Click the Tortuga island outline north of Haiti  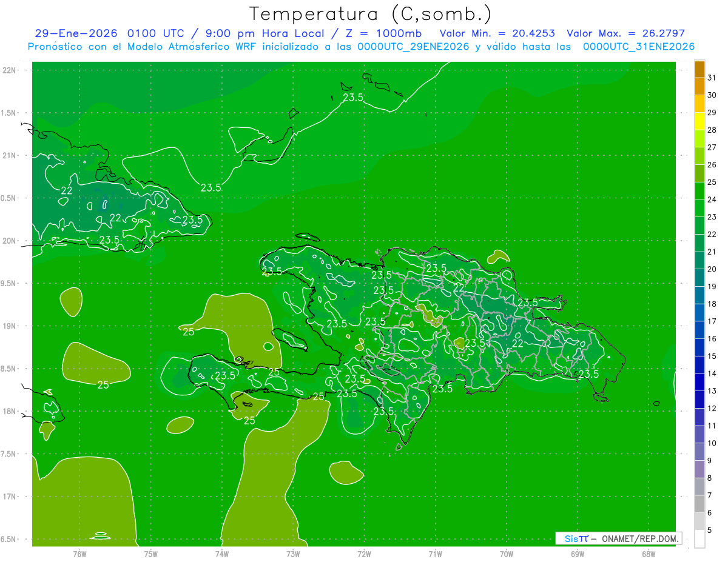point(308,237)
